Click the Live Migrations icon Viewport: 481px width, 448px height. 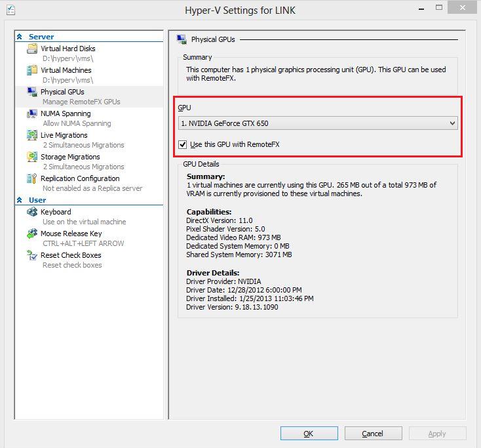pos(32,135)
